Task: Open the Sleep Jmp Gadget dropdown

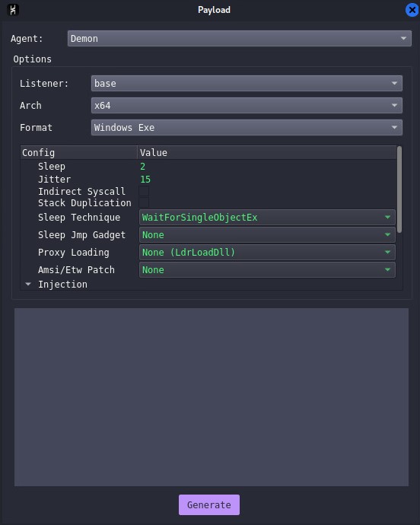Action: [267, 234]
